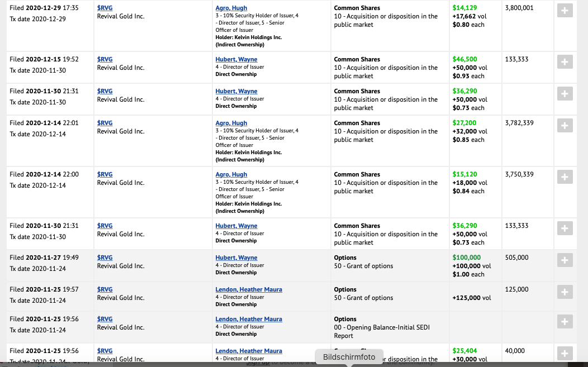
Task: Expand the $25,404 transaction row at the bottom
Action: click(565, 354)
